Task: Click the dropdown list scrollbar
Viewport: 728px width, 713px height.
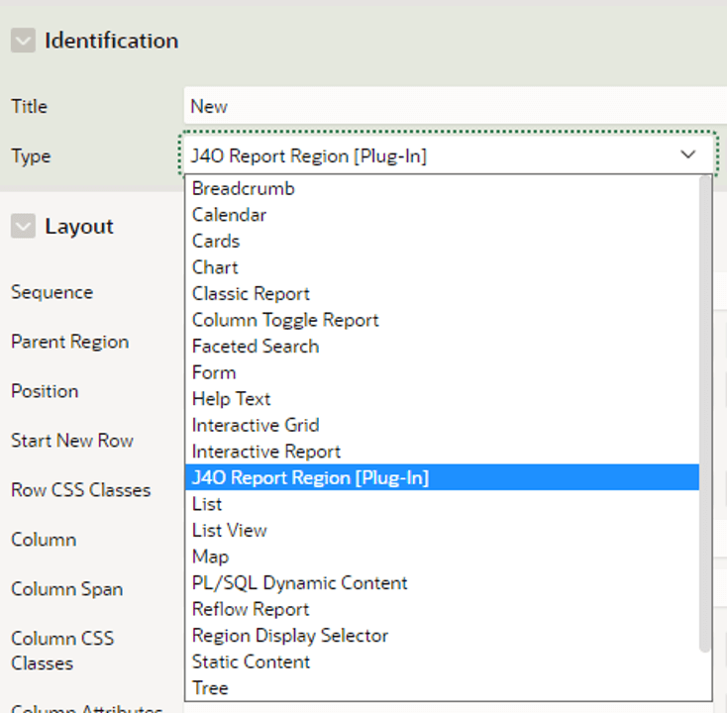Action: coord(705,414)
